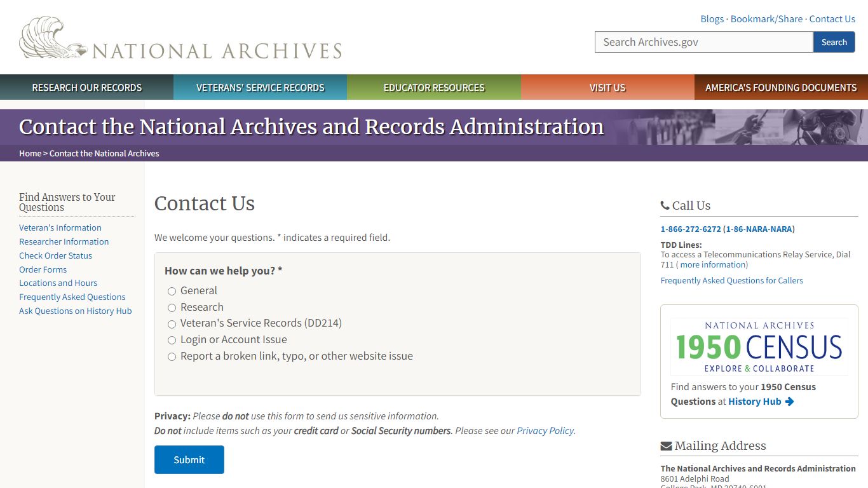The image size is (868, 488).
Task: Open Frequently Asked Questions for Callers
Action: coord(731,280)
